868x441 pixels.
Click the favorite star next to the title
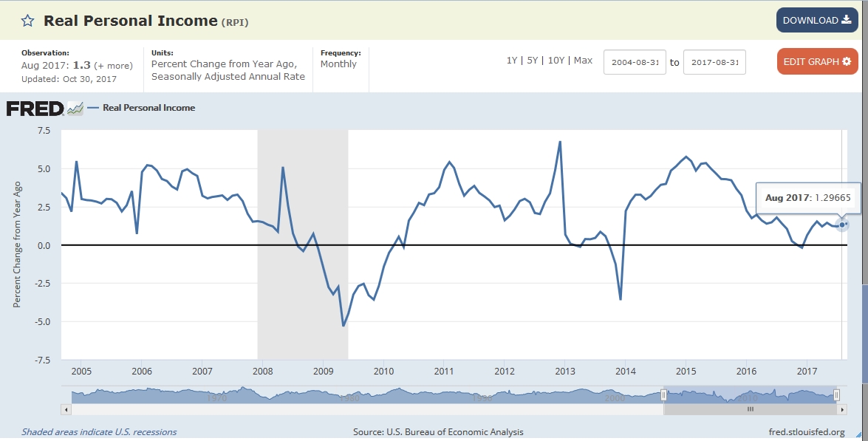tap(27, 21)
